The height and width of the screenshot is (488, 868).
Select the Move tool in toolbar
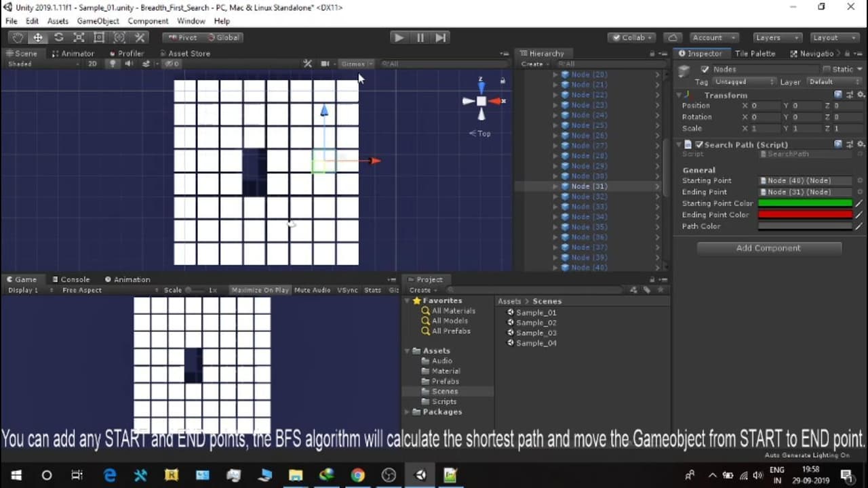click(x=38, y=37)
